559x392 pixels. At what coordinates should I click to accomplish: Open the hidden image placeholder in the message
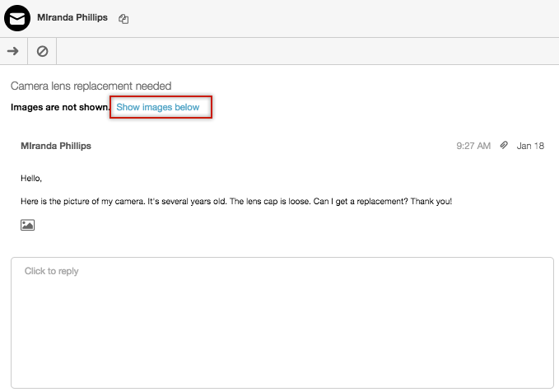pyautogui.click(x=27, y=225)
